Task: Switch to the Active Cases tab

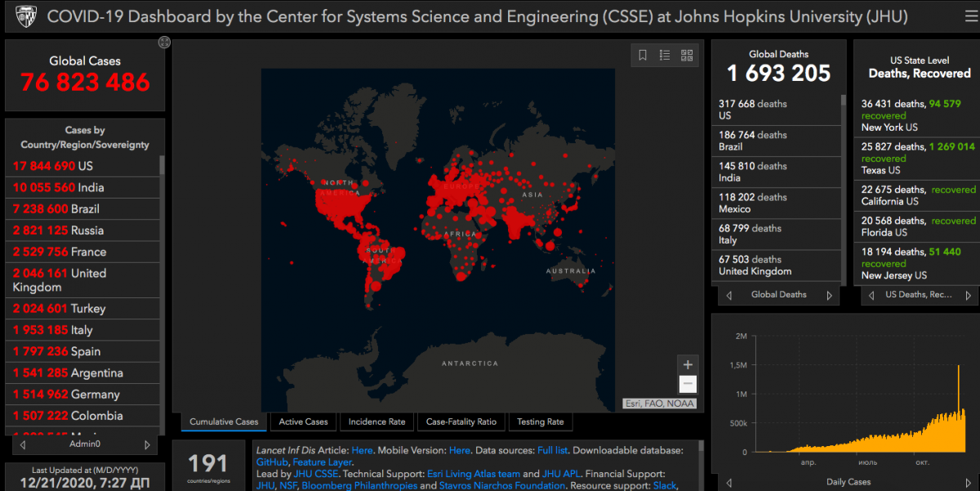Action: pos(303,422)
